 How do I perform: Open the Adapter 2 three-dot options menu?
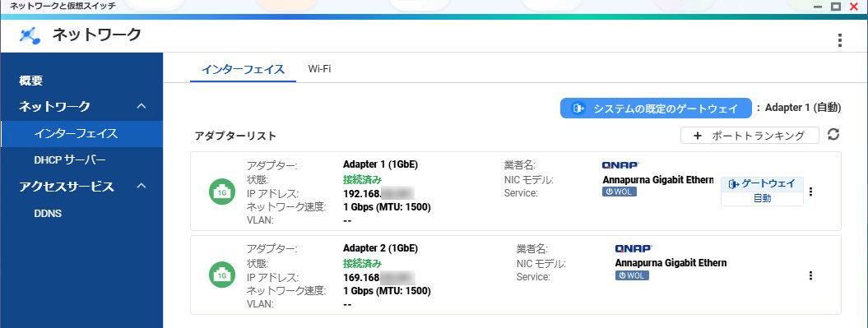pos(811,275)
